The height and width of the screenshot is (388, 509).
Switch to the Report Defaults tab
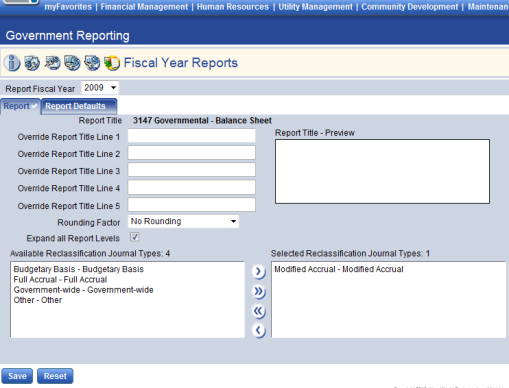pyautogui.click(x=79, y=106)
